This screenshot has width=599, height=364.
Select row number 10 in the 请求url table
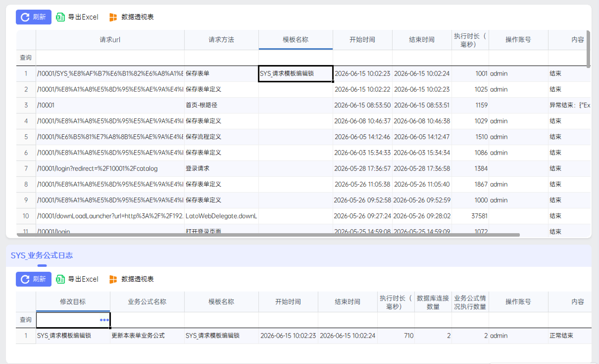(26, 216)
